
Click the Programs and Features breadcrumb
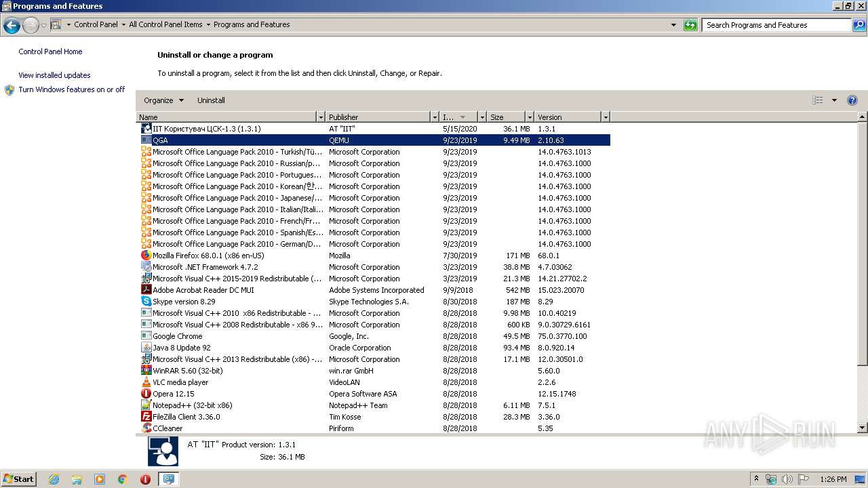252,24
